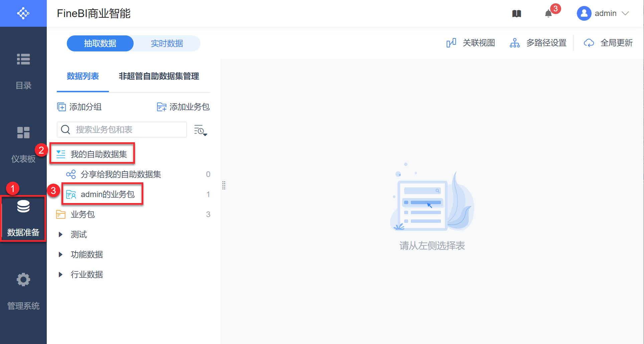644x344 pixels.
Task: Click the admin username label
Action: 606,13
